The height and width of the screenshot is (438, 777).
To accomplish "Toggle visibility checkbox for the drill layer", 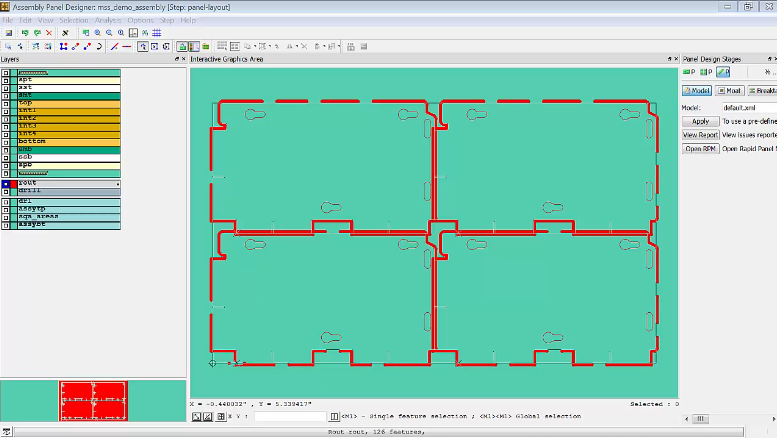I will click(6, 191).
